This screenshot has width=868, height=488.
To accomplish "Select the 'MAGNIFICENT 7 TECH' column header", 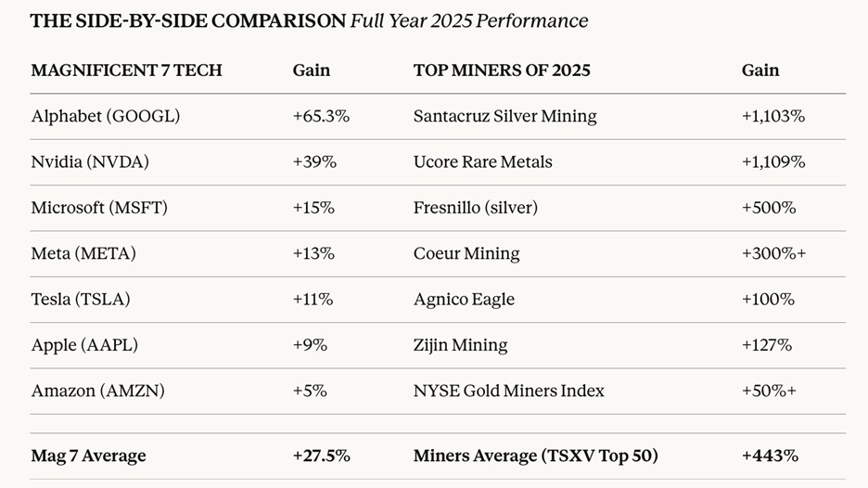I will (x=127, y=71).
